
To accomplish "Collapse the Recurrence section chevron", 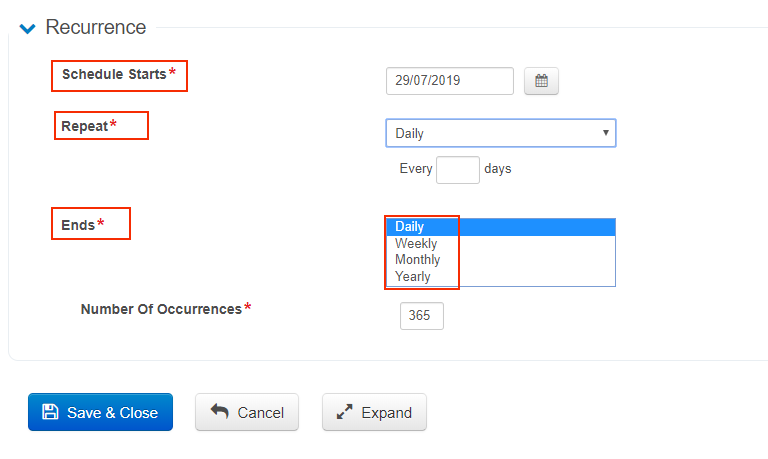I will 28,28.
